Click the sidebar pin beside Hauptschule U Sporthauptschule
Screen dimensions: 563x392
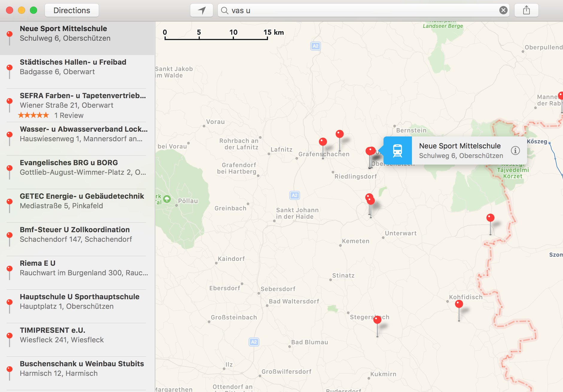pos(10,306)
